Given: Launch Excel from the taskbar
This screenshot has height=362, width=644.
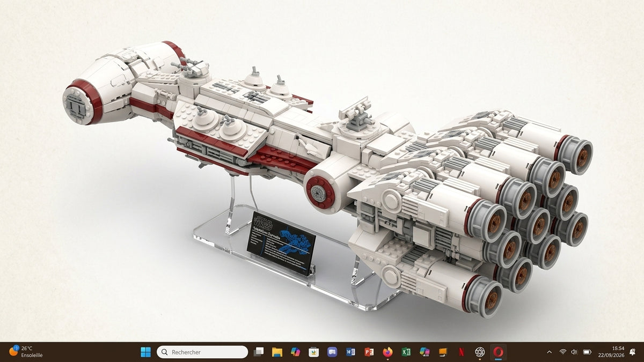Looking at the screenshot, I should coord(406,352).
